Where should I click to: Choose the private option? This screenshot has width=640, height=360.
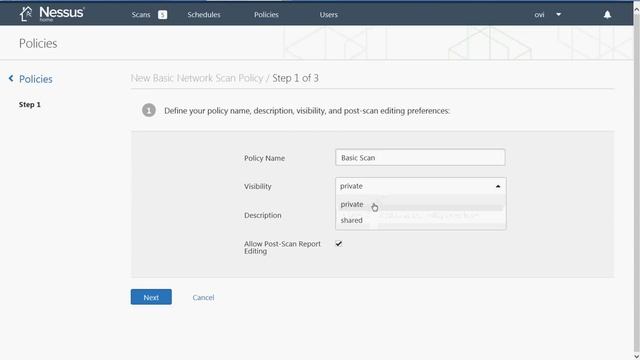[x=420, y=204]
